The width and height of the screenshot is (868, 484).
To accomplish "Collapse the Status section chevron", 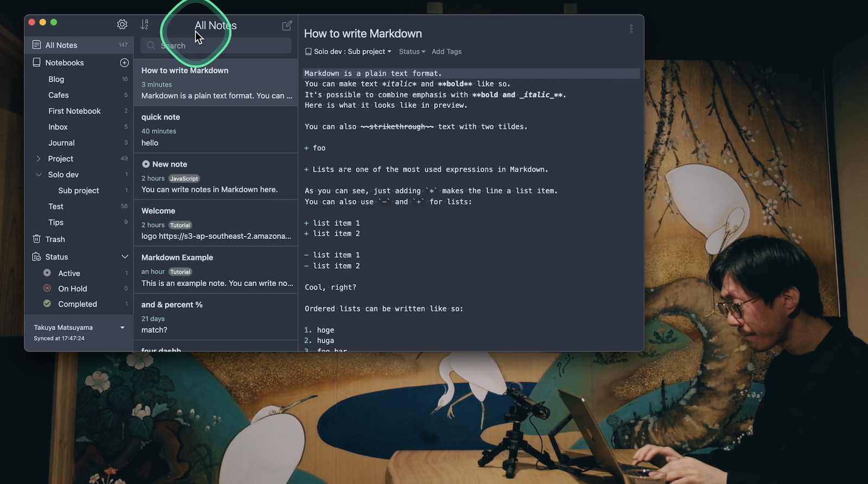I will (x=125, y=256).
